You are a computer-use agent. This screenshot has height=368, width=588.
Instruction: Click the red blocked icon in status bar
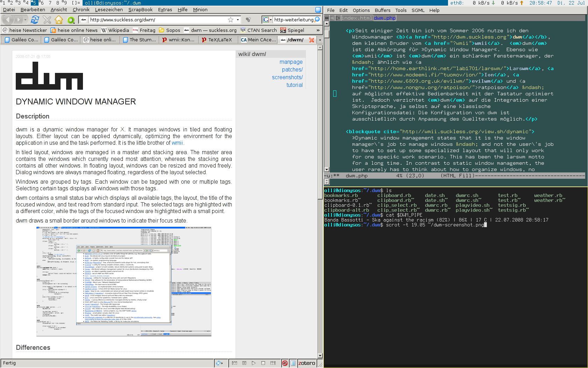pos(285,363)
